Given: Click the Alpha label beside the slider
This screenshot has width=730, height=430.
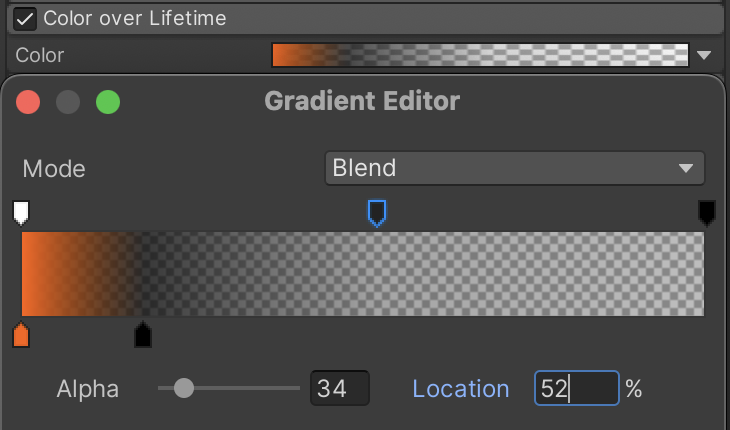Looking at the screenshot, I should [87, 388].
